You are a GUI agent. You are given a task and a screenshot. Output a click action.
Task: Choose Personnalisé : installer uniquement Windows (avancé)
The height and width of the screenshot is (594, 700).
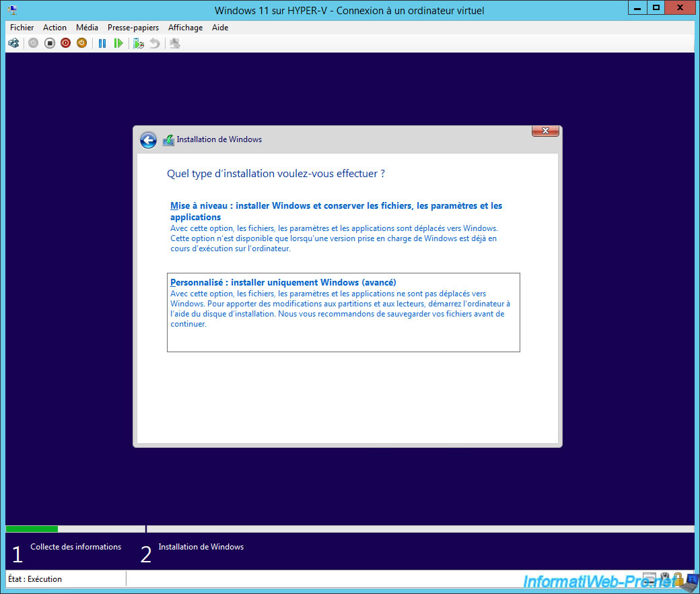283,283
